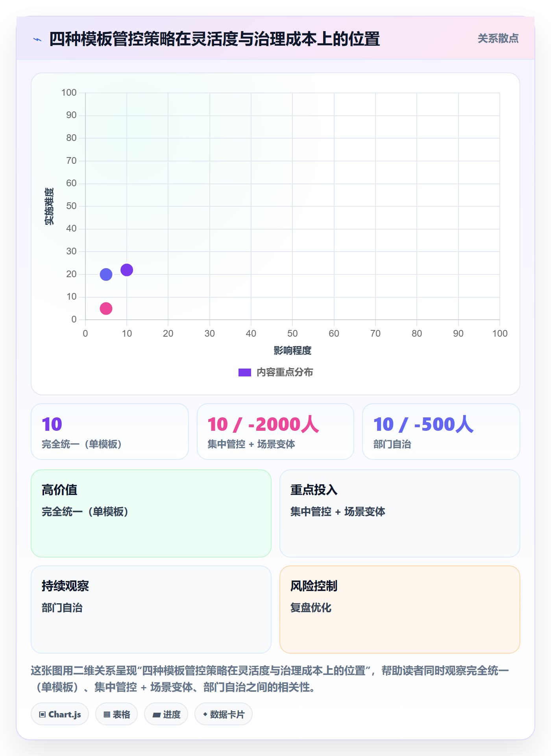The width and height of the screenshot is (551, 756).
Task: Click the 进度 tag chip
Action: (166, 714)
